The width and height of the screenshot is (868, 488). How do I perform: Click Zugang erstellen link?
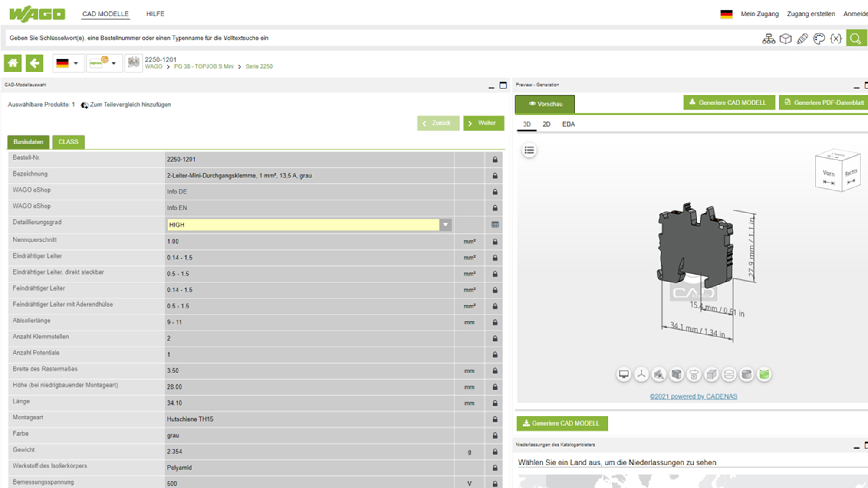pos(811,14)
